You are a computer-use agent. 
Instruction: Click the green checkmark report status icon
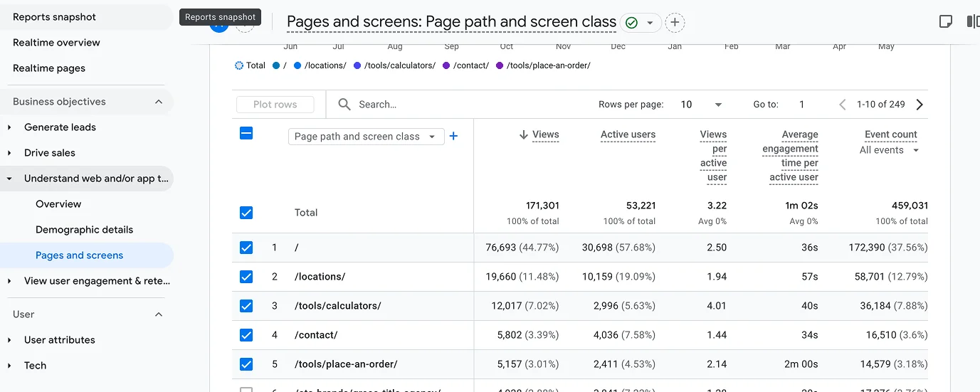(x=631, y=23)
